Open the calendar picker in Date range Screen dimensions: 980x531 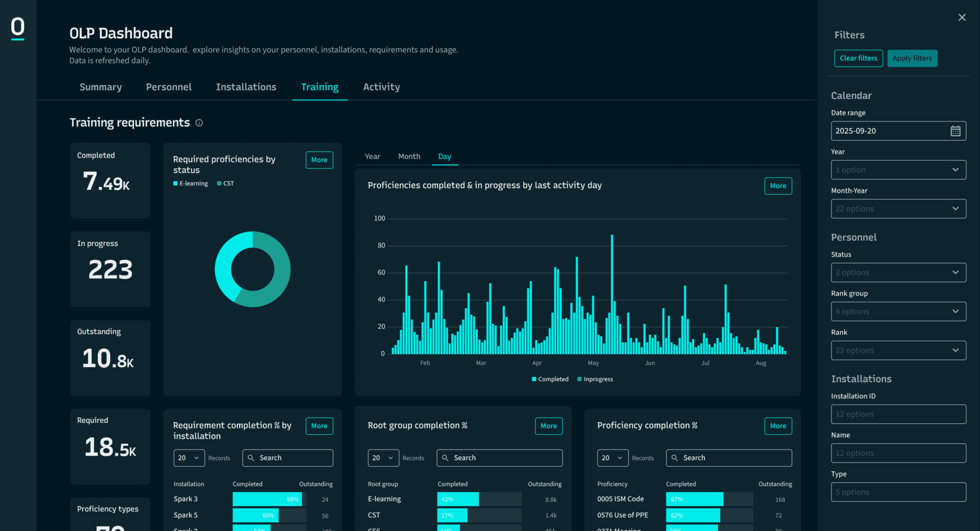(x=955, y=131)
